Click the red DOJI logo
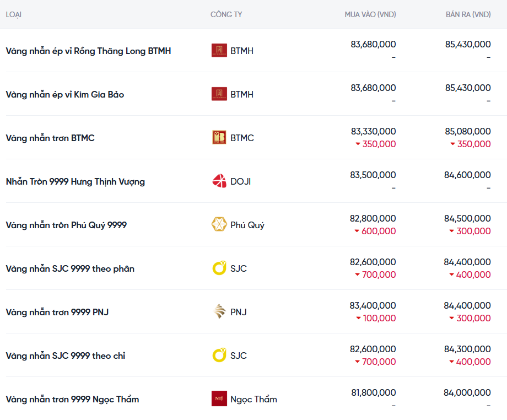The height and width of the screenshot is (420, 507). [219, 181]
